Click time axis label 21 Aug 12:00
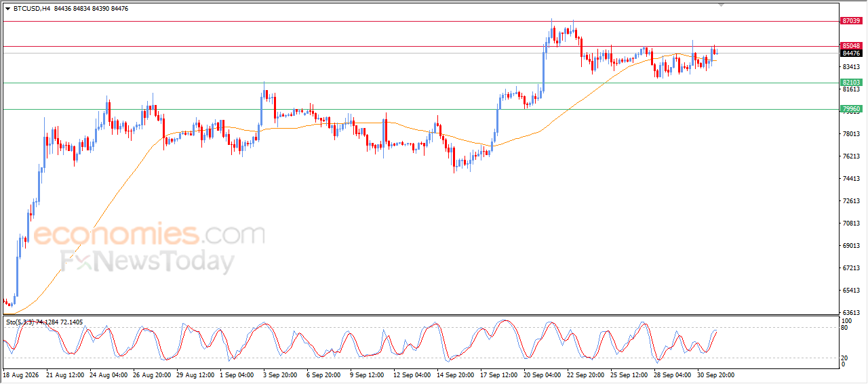Screen dimensions: 868x384 (66, 375)
